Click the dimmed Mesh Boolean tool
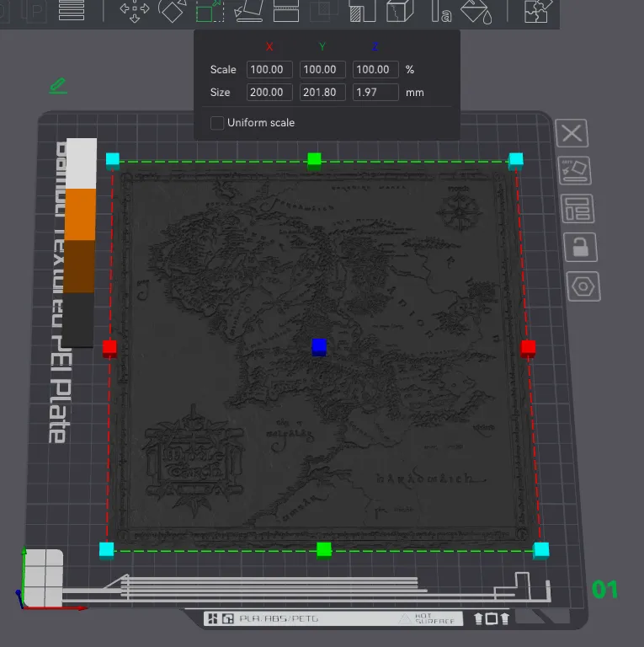This screenshot has width=644, height=647. coord(324,11)
